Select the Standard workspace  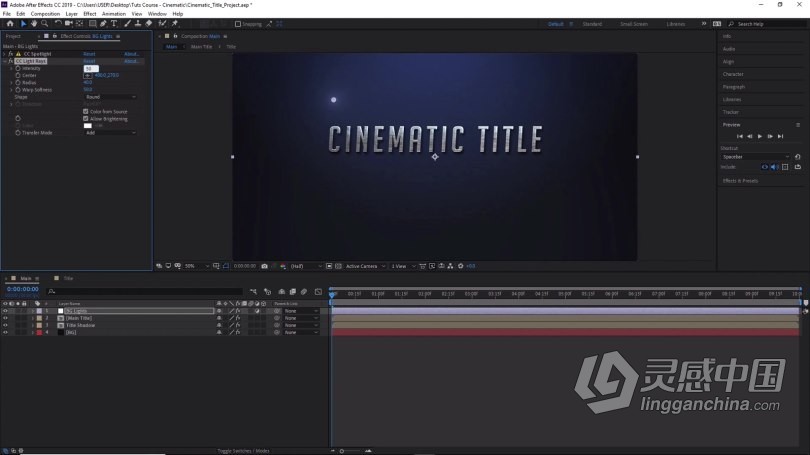click(592, 24)
